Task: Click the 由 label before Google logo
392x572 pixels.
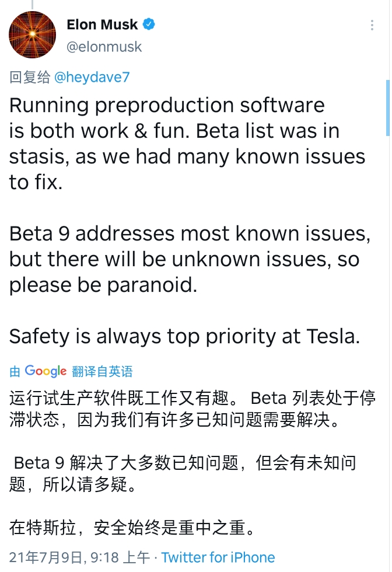Action: coord(15,371)
